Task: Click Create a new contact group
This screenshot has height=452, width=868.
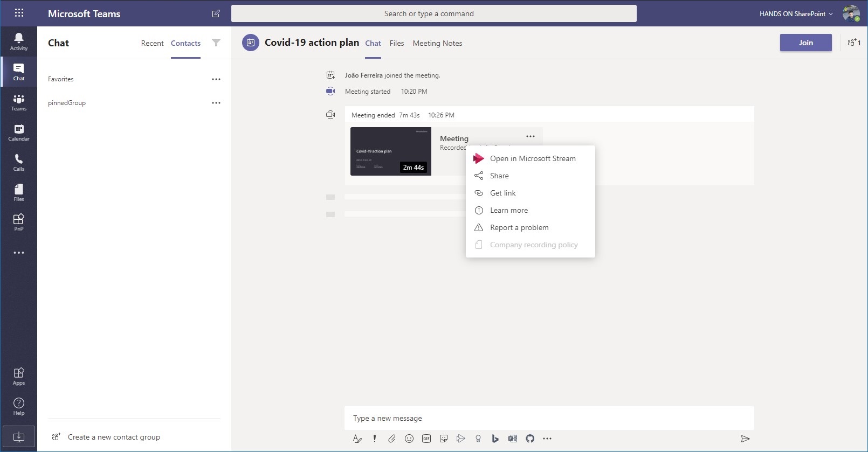Action: coord(113,437)
